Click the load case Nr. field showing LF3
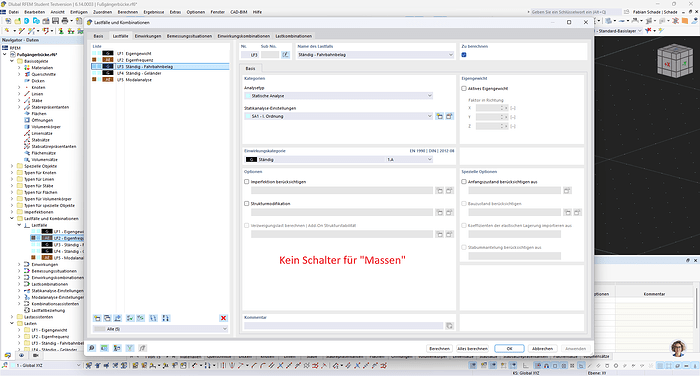The height and width of the screenshot is (376, 700). (250, 54)
